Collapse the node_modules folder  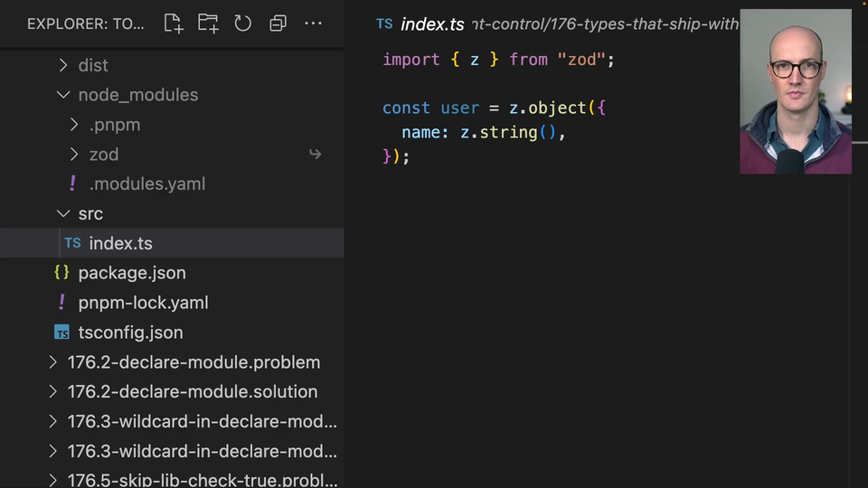click(63, 95)
